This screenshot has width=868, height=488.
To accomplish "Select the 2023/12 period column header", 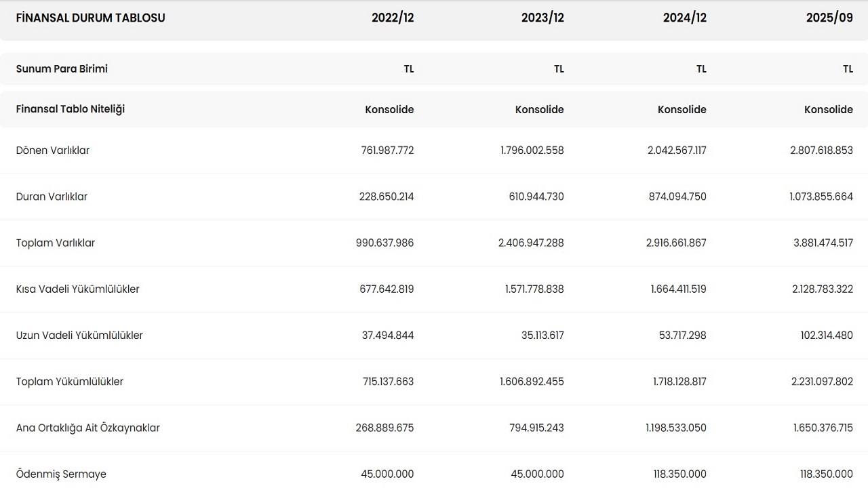I will (542, 18).
